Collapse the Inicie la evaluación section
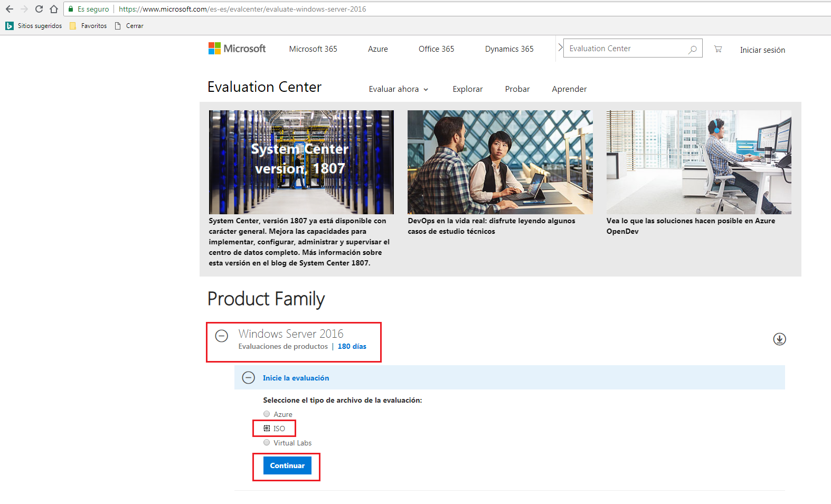The height and width of the screenshot is (504, 831). [x=248, y=377]
